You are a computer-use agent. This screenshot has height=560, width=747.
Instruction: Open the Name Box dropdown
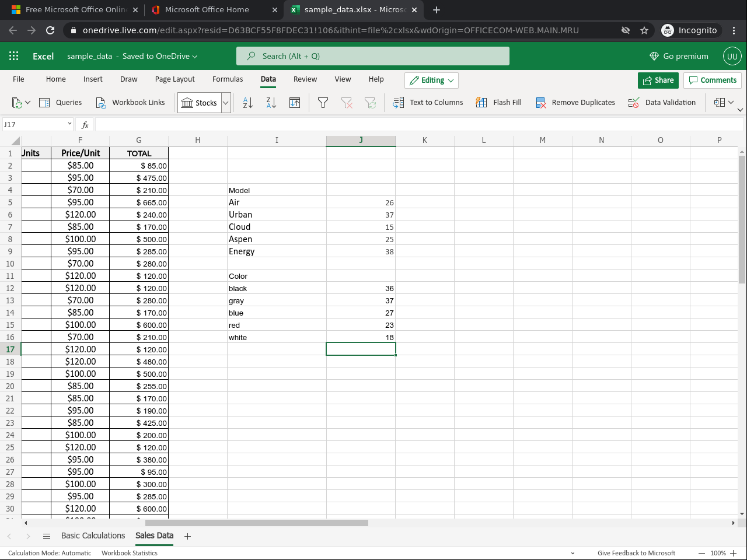tap(69, 124)
